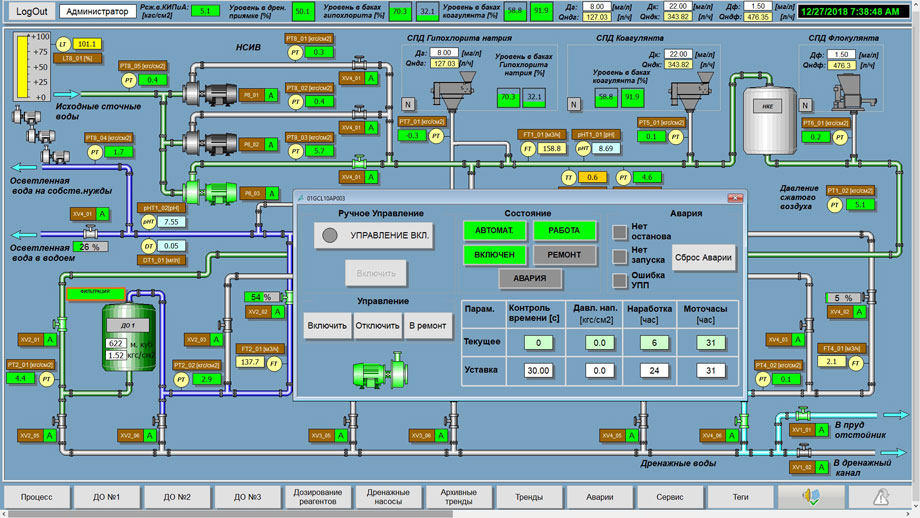Click the Отключить button
Image resolution: width=920 pixels, height=518 pixels.
tap(378, 326)
